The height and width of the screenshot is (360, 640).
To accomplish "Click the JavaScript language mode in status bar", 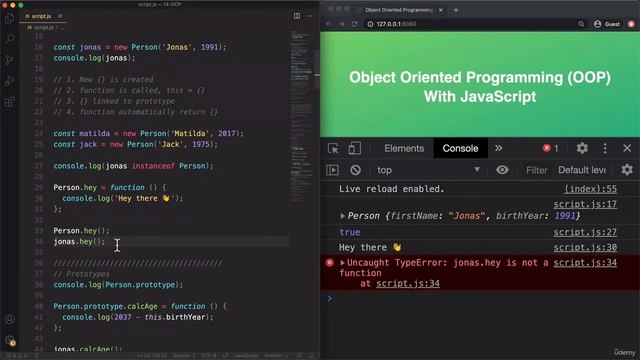I will tap(246, 356).
